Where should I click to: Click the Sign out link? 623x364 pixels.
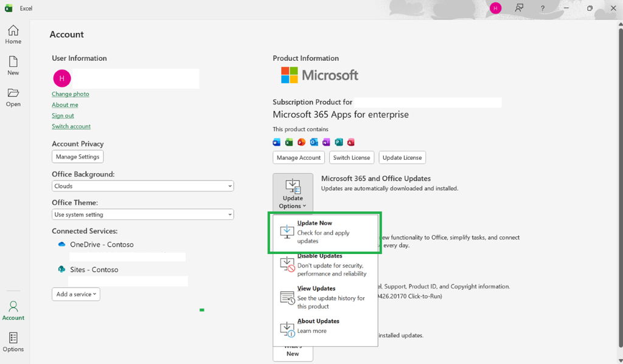click(x=63, y=115)
